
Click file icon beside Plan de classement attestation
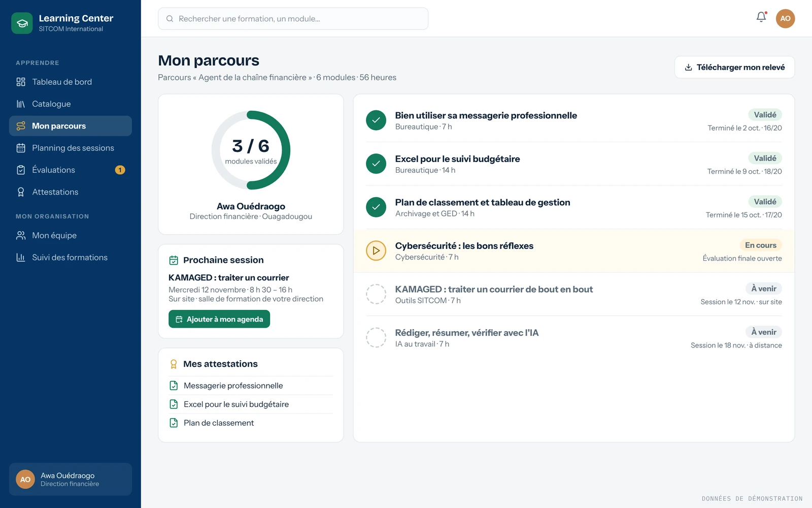(174, 423)
